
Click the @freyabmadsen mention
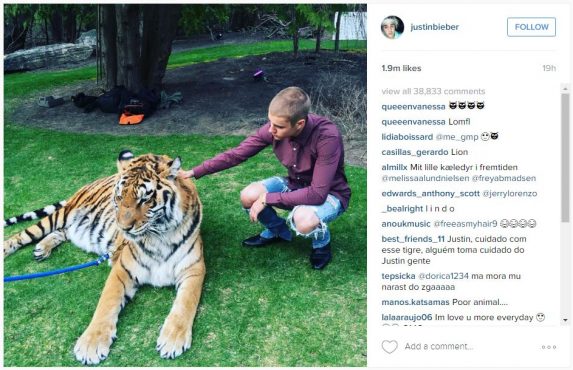504,178
